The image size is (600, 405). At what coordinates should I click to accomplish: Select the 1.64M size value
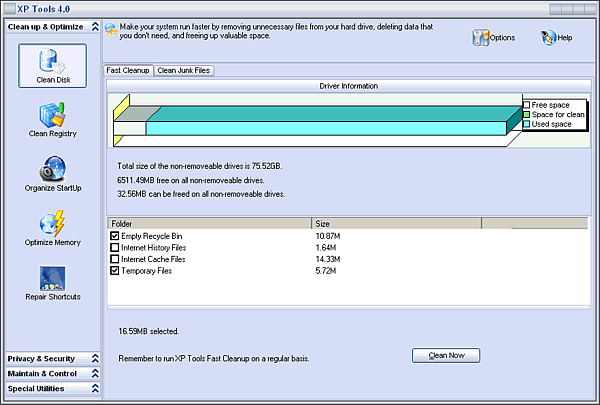click(326, 248)
